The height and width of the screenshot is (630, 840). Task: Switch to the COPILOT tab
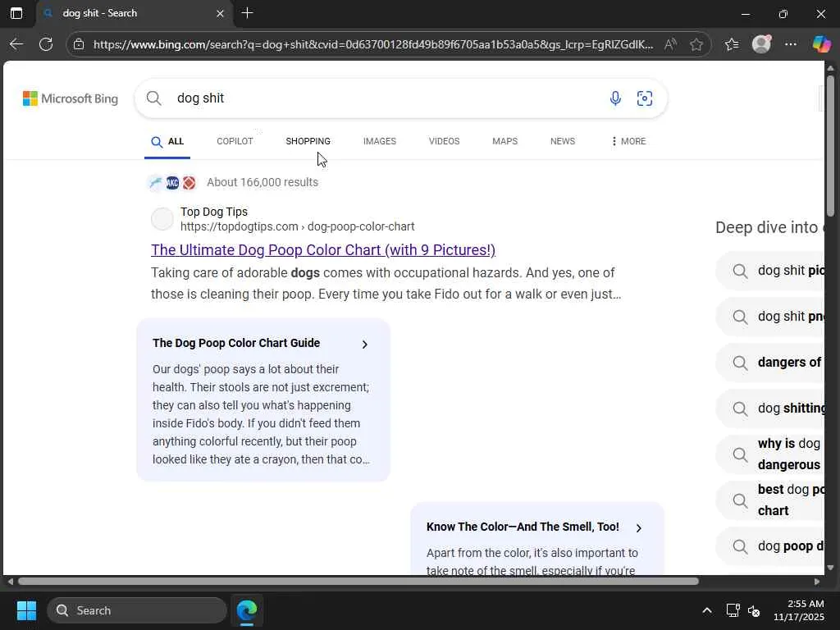[235, 141]
